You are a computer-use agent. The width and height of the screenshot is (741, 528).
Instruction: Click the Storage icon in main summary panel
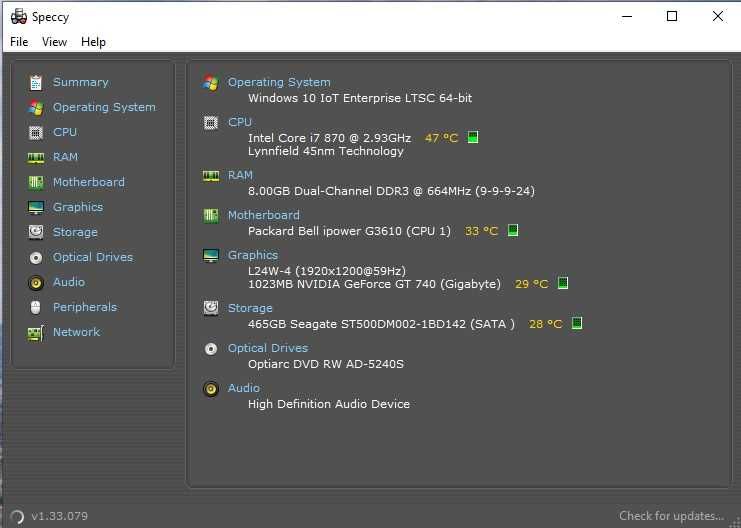click(x=211, y=308)
